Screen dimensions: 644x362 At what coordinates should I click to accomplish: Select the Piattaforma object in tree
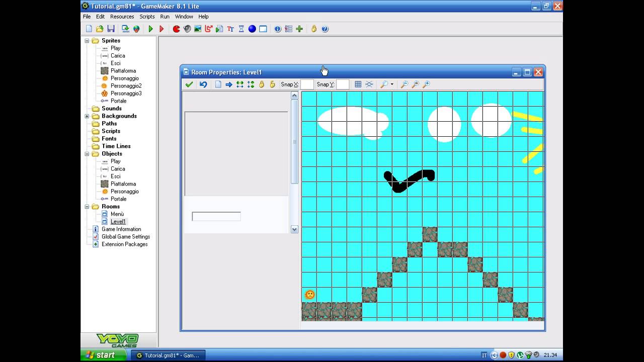[123, 184]
